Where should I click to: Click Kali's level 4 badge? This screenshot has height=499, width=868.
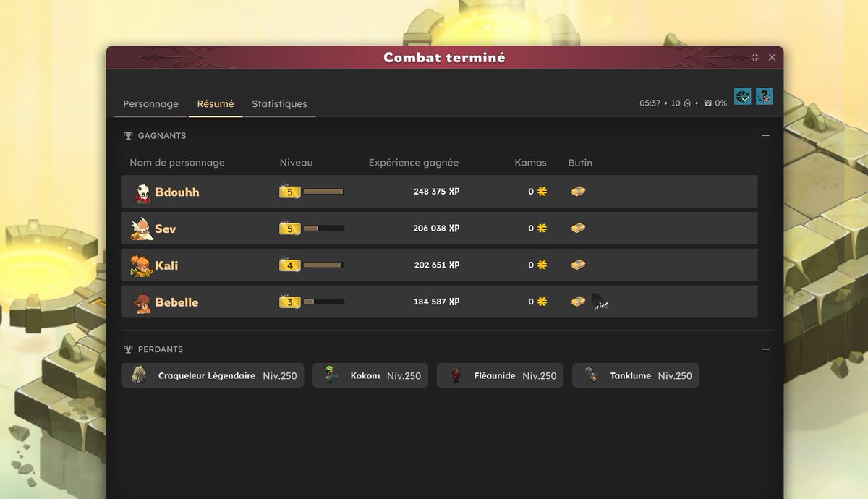(289, 265)
